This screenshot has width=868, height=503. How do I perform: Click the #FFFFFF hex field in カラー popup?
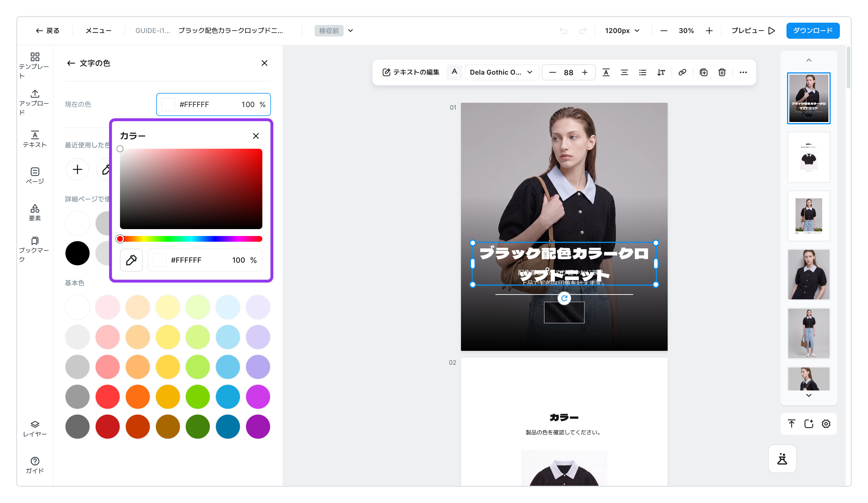coord(205,260)
